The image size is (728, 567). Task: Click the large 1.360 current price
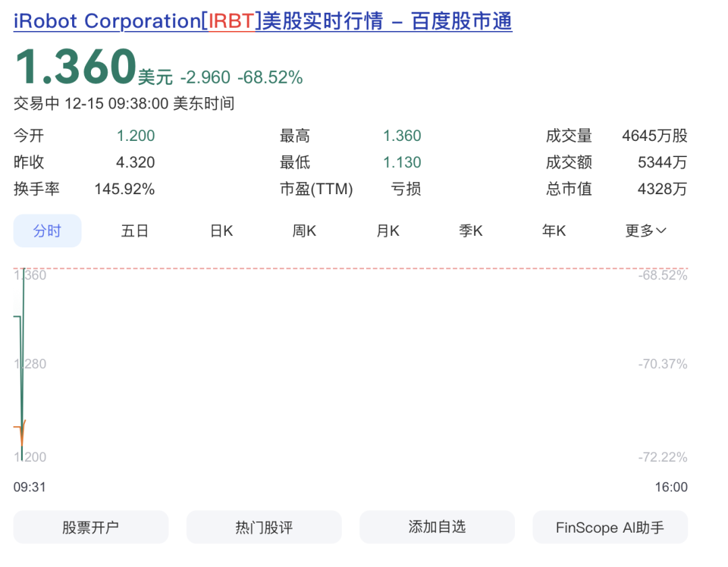pos(75,67)
